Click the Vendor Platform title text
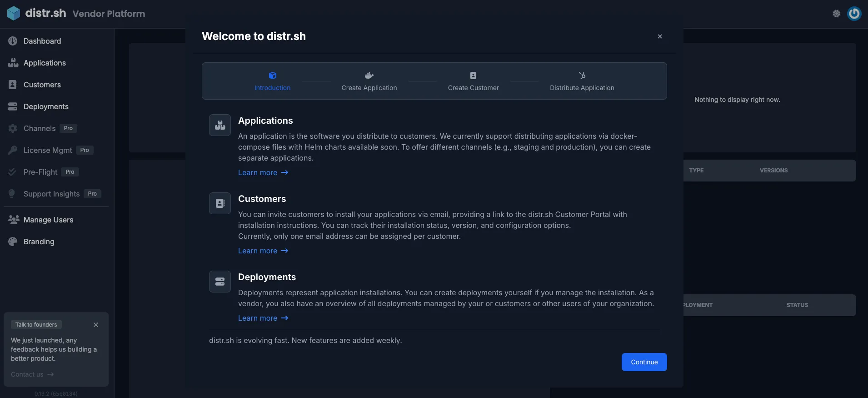This screenshot has width=868, height=398. (109, 14)
